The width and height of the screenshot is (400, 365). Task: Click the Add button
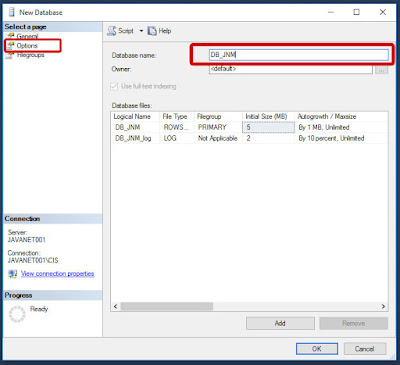click(280, 323)
